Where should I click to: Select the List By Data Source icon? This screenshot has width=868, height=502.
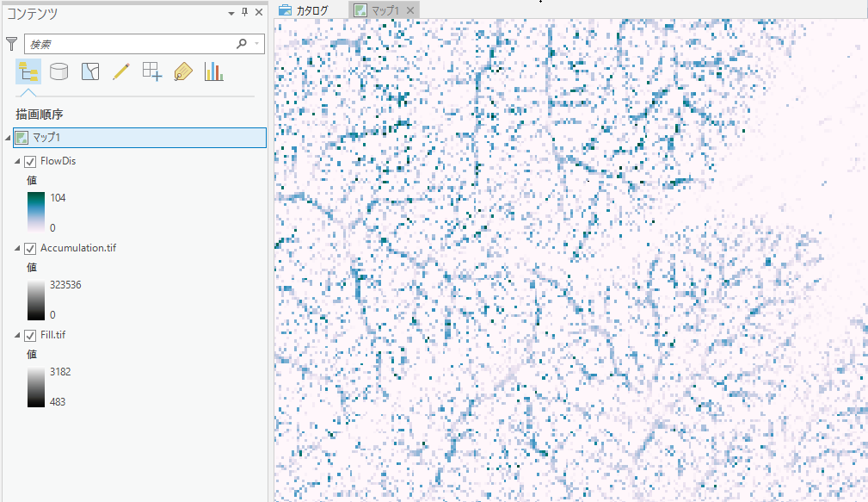pyautogui.click(x=58, y=71)
